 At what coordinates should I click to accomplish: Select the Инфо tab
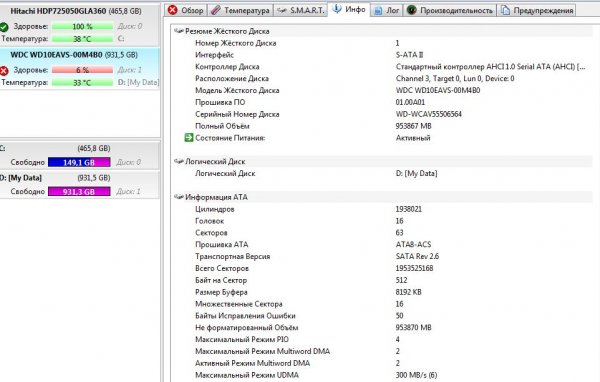pyautogui.click(x=349, y=9)
